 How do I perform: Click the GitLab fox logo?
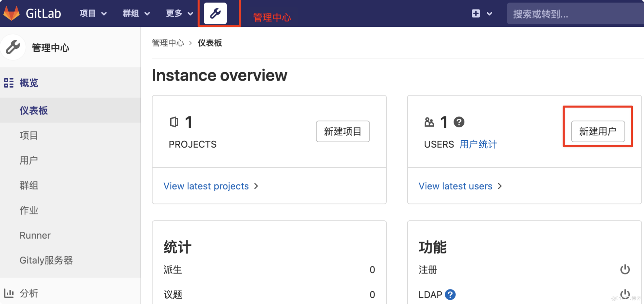click(x=12, y=13)
